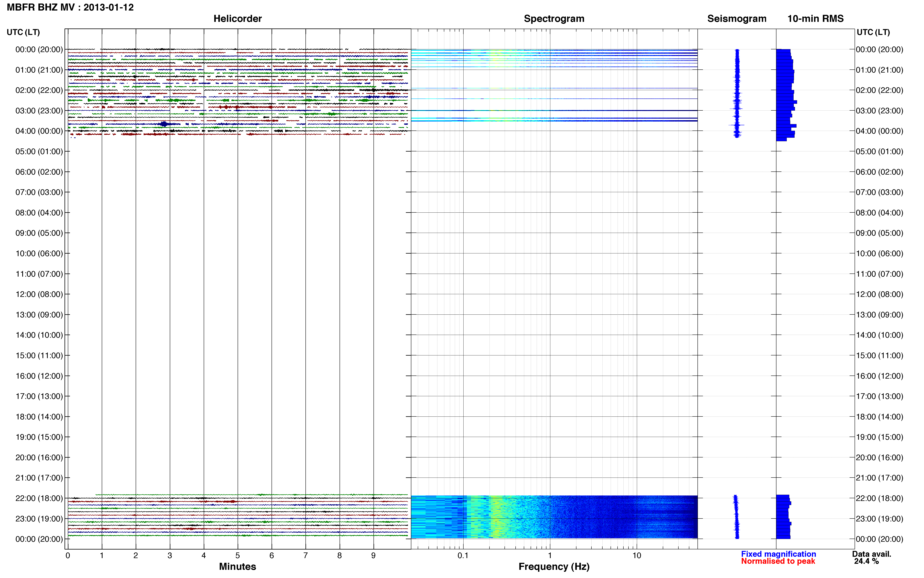Click minute tick label 5
This screenshot has height=578, width=924.
(238, 555)
